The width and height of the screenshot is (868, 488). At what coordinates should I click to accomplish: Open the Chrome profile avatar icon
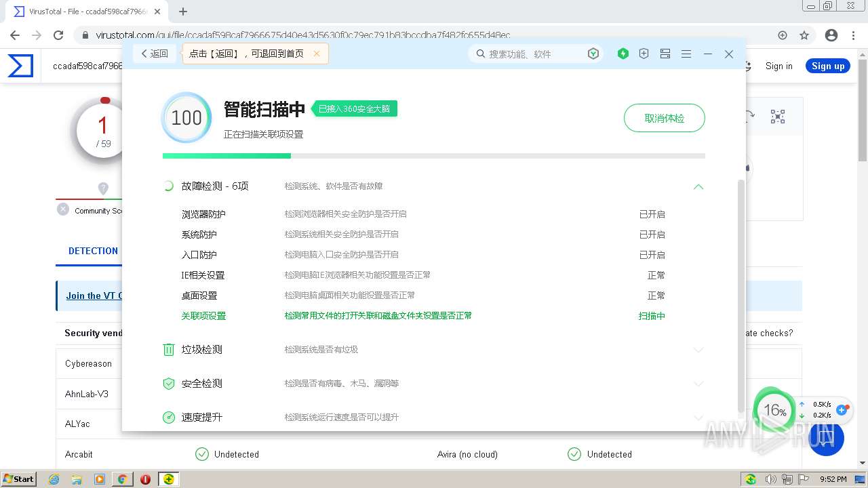click(x=831, y=35)
